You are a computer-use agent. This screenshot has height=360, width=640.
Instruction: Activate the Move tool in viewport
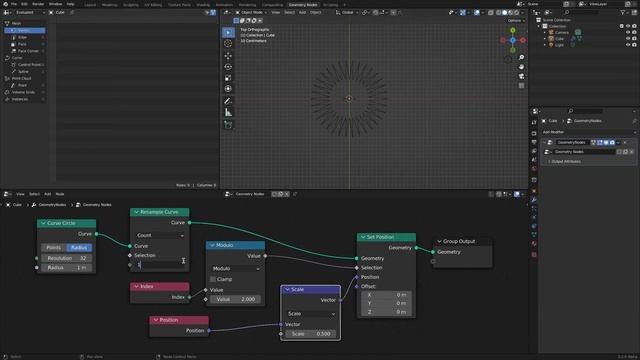(228, 56)
